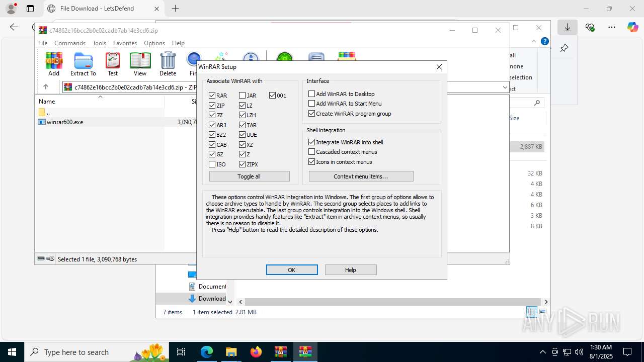Enable Add WinRAR to Desktop

point(311,94)
